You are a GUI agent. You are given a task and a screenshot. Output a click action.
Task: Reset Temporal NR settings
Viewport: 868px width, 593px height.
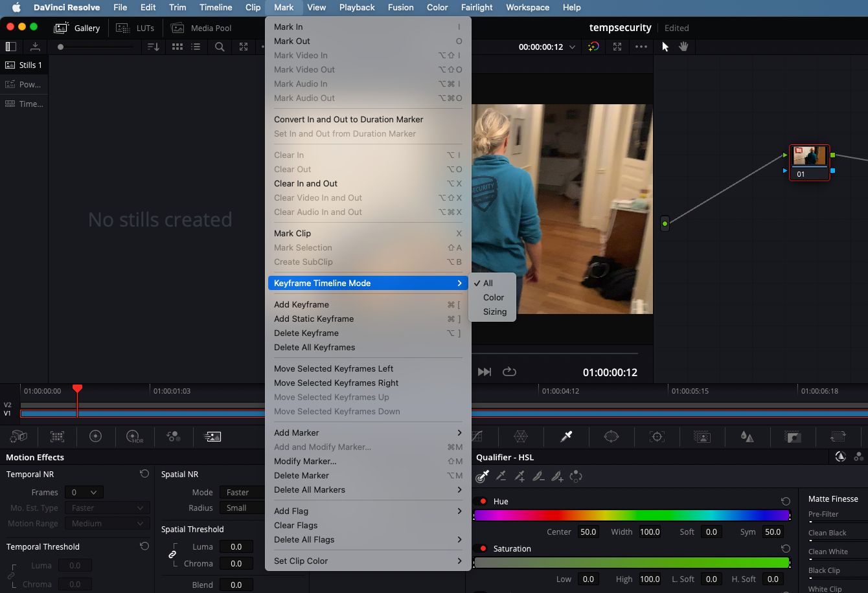coord(144,474)
